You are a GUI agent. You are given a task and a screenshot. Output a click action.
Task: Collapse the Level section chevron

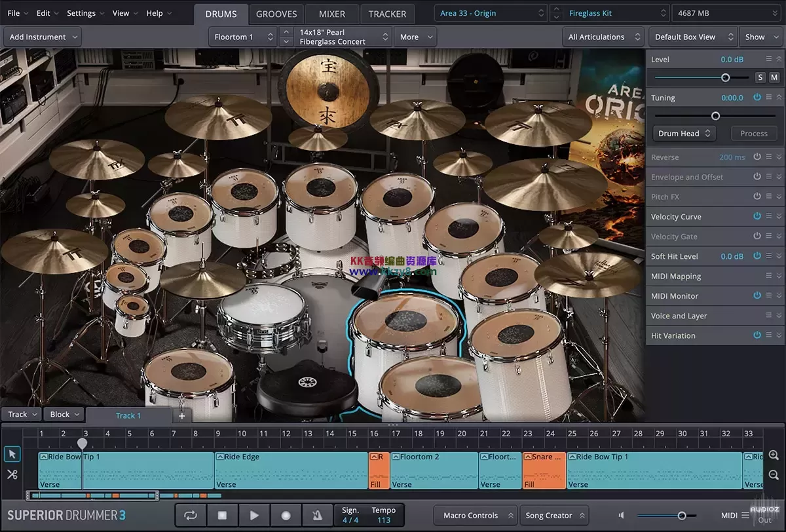pos(779,59)
